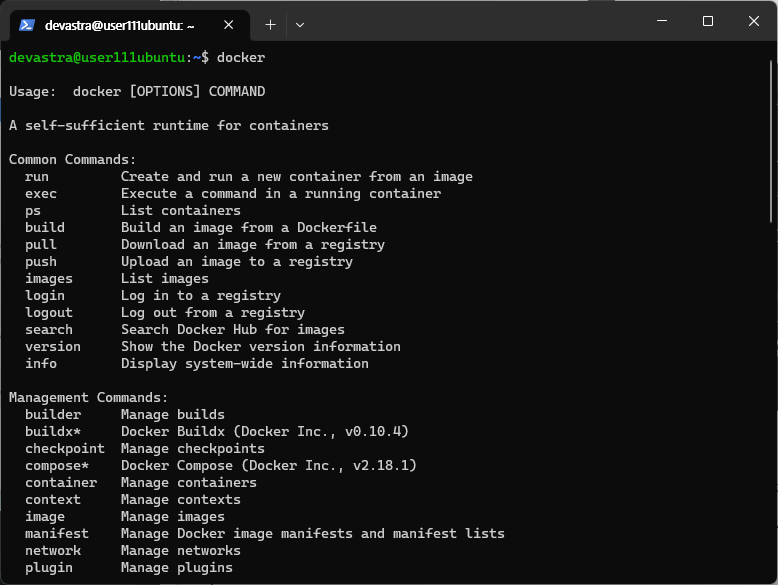
Task: Click 'Search Docker Hub for images' text
Action: pyautogui.click(x=233, y=329)
